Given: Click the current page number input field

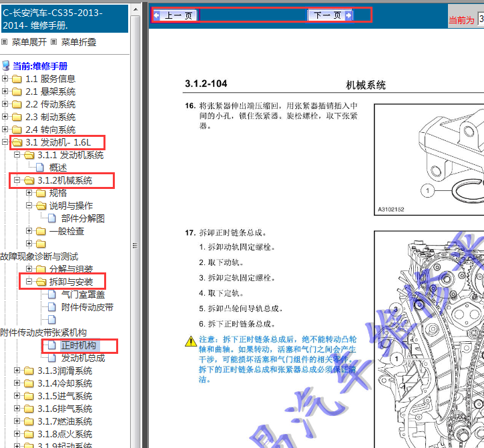Looking at the screenshot, I should tap(480, 20).
